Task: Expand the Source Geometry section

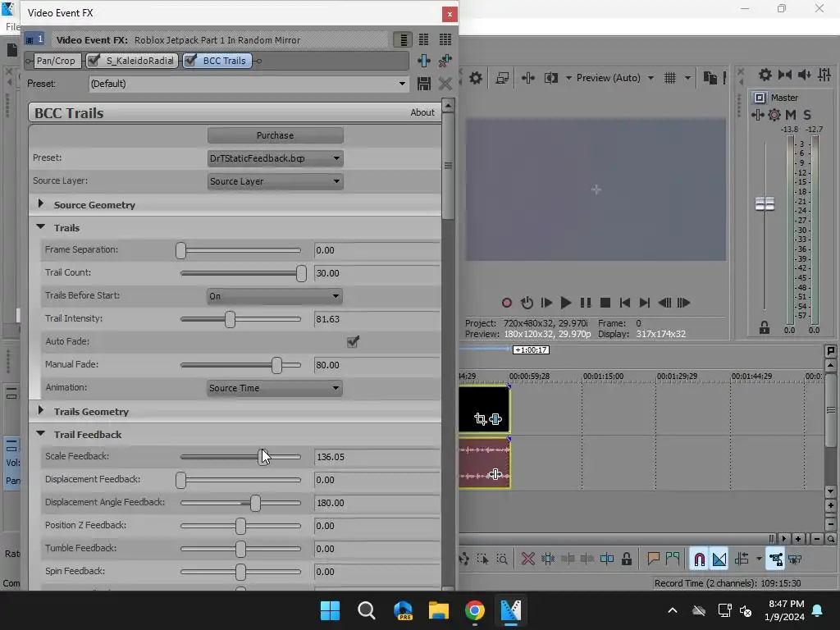Action: tap(41, 204)
